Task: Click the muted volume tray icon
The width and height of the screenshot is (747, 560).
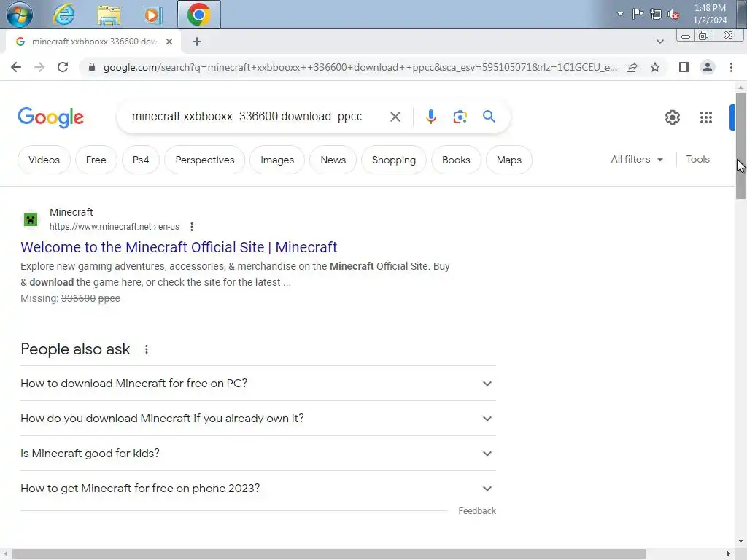Action: point(673,15)
